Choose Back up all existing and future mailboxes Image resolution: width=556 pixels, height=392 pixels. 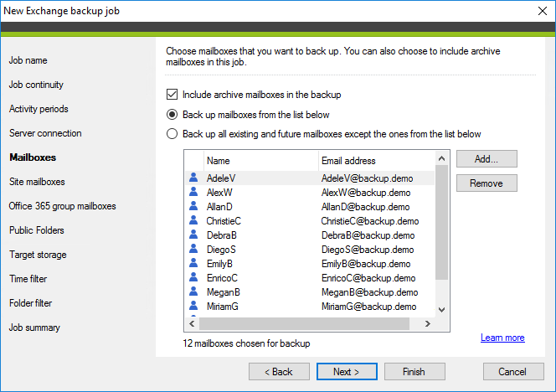click(x=173, y=133)
